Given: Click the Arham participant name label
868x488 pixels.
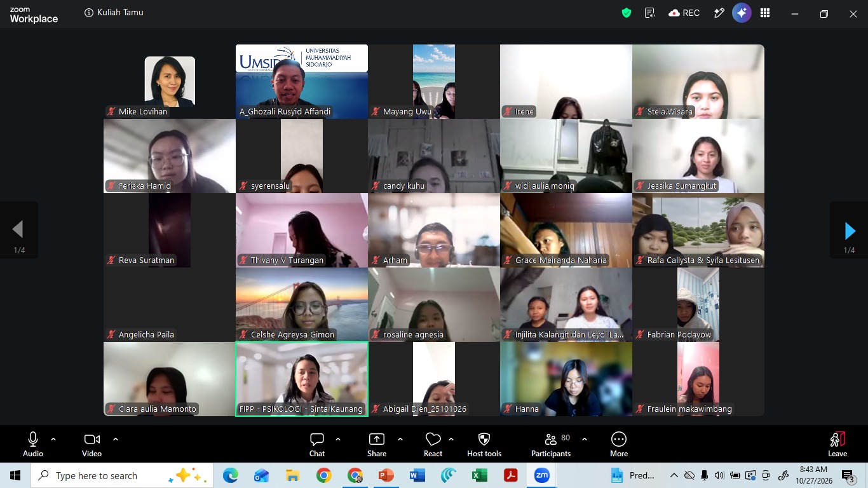Looking at the screenshot, I should 395,261.
